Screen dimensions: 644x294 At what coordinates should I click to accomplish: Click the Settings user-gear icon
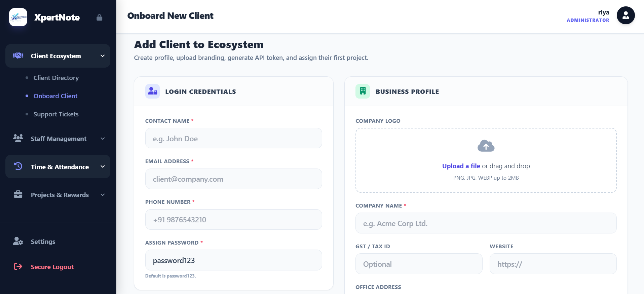pyautogui.click(x=18, y=241)
